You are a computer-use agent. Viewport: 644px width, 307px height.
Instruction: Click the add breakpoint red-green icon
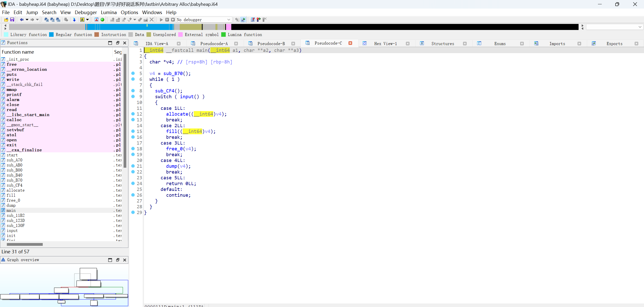pyautogui.click(x=259, y=20)
